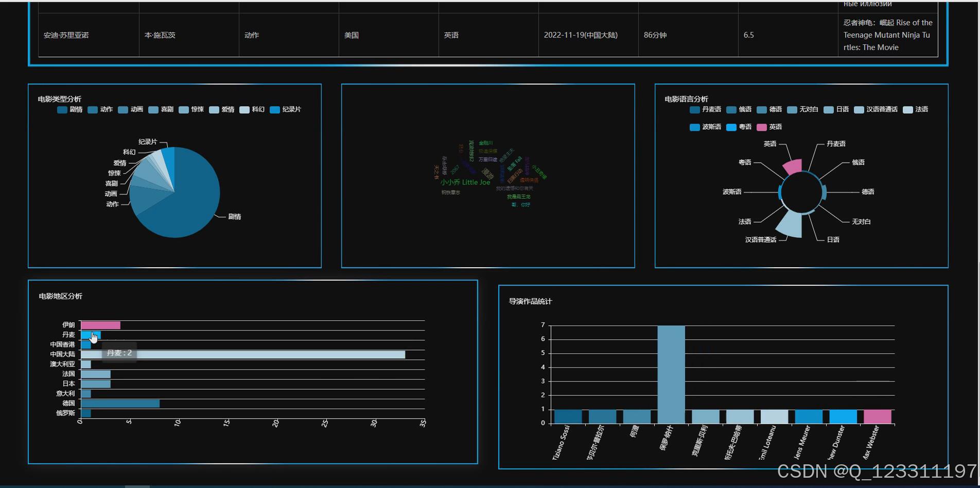Toggle the 动画 legend in 电影类型分析

pyautogui.click(x=130, y=110)
